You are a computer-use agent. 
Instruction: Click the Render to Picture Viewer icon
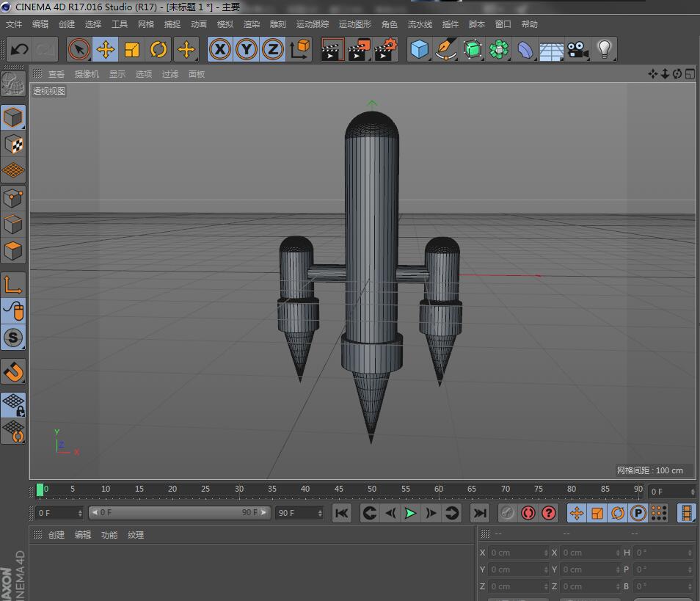point(359,50)
